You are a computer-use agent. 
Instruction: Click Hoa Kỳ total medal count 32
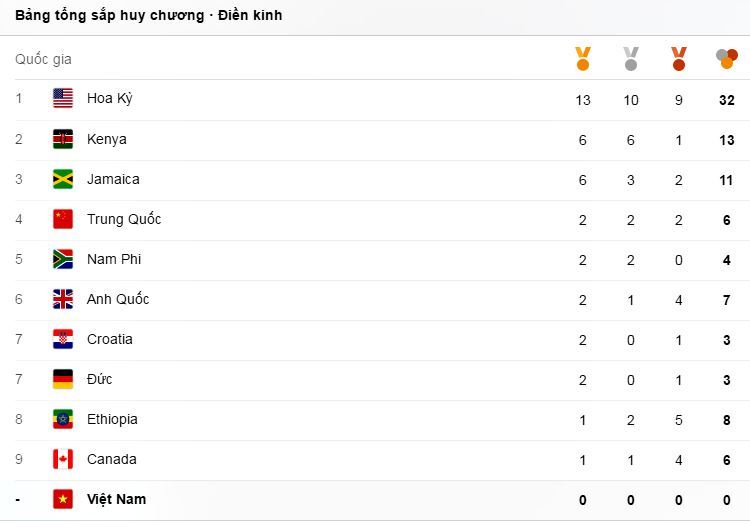tap(727, 100)
